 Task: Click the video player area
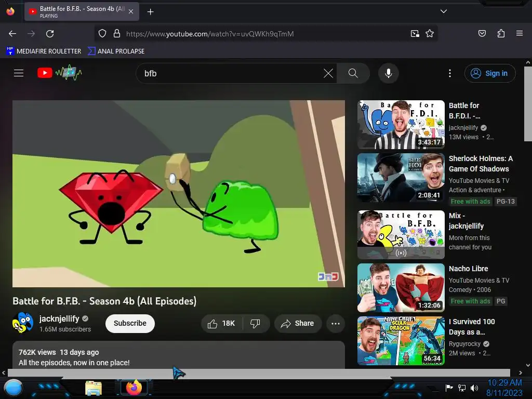[179, 194]
